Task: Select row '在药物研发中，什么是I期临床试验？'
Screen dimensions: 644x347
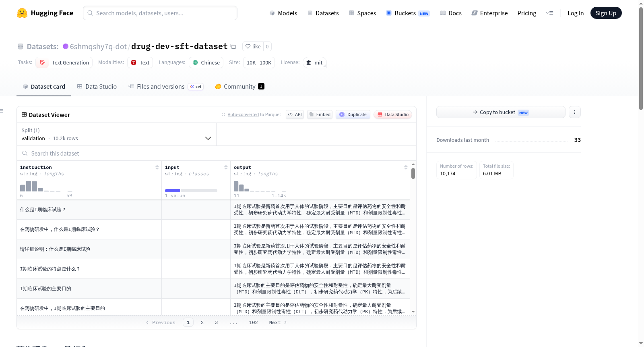Action: (x=213, y=229)
